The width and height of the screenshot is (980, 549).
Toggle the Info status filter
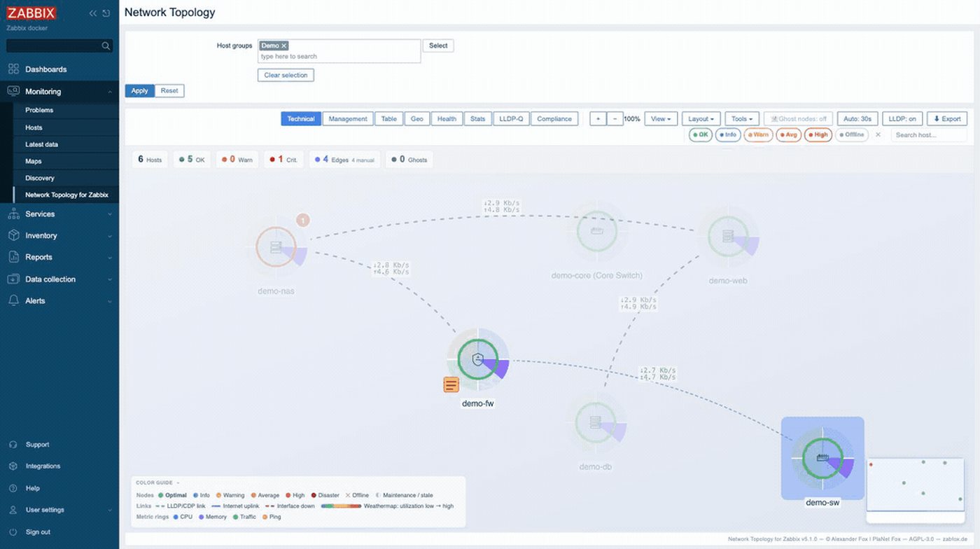tap(728, 134)
